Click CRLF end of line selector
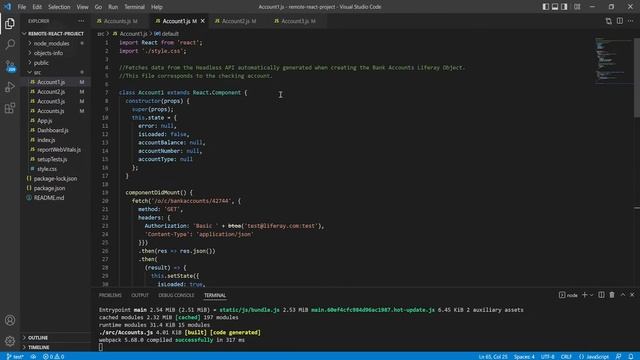 [x=566, y=356]
